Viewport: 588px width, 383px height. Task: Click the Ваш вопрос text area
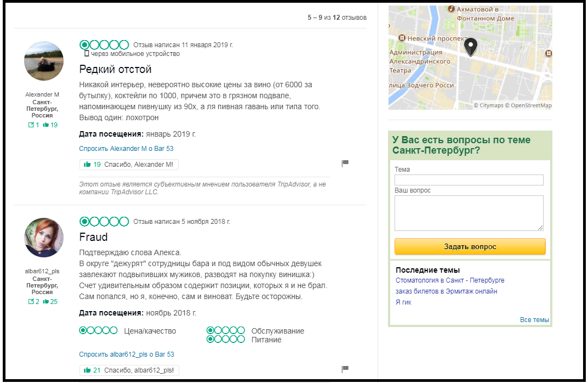pos(469,213)
